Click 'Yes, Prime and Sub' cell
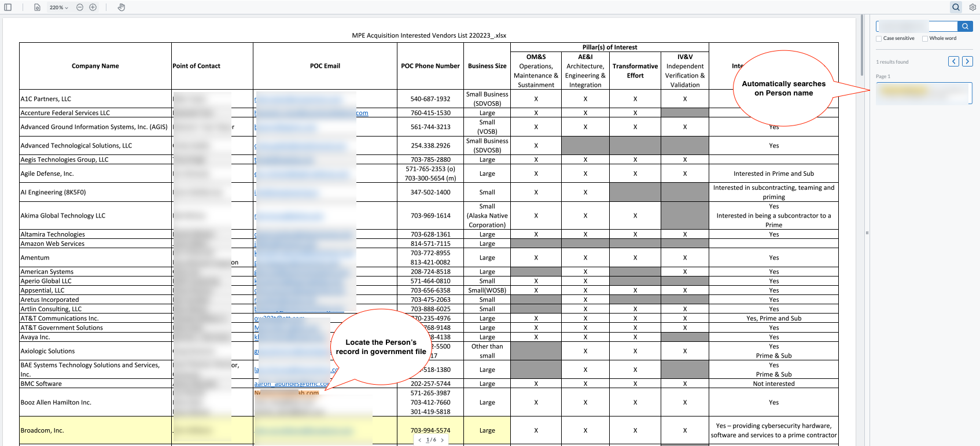 (x=773, y=318)
